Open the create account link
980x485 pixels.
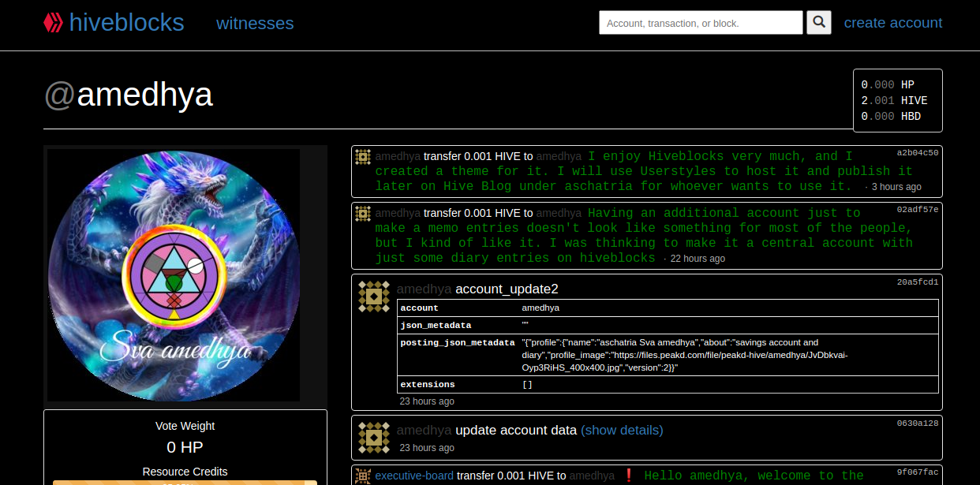[x=893, y=23]
